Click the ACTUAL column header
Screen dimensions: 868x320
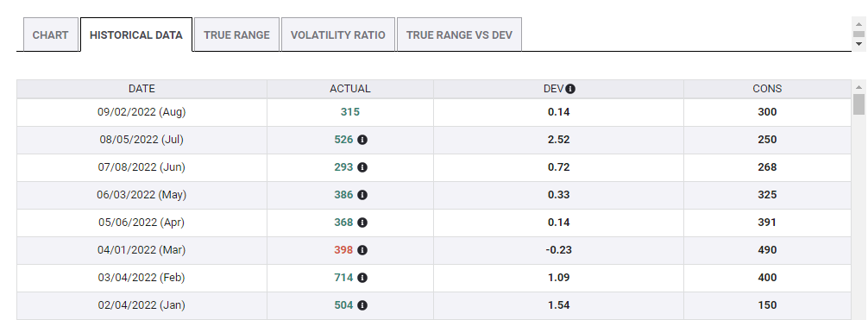[x=349, y=89]
